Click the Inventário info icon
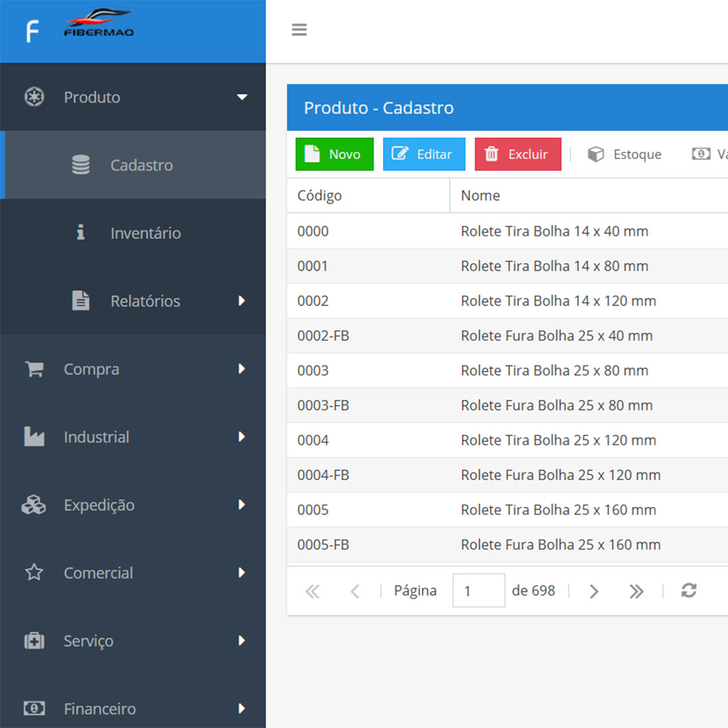The height and width of the screenshot is (728, 728). coord(81,232)
